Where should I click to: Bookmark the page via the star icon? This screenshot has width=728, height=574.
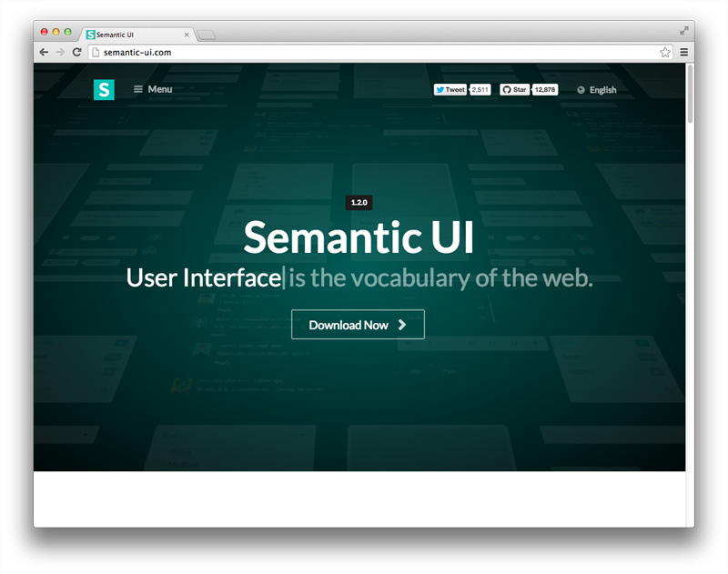[665, 52]
